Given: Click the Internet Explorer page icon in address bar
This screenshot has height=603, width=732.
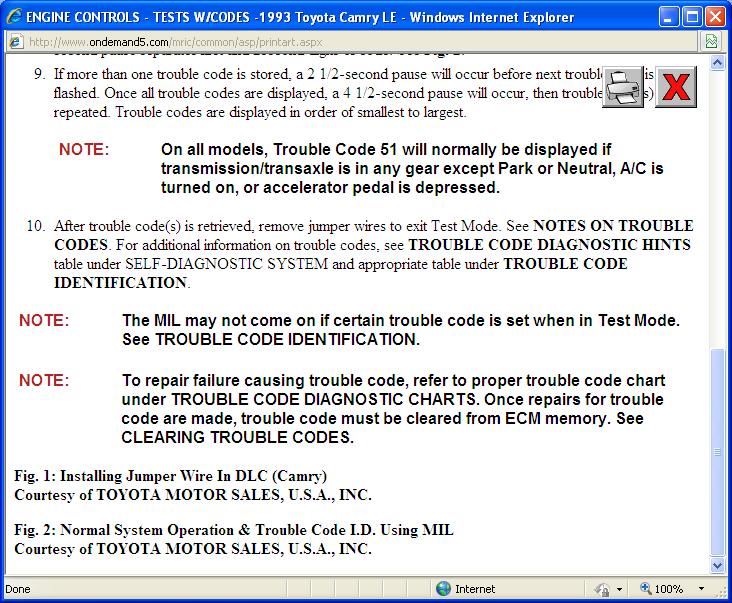Looking at the screenshot, I should point(15,42).
